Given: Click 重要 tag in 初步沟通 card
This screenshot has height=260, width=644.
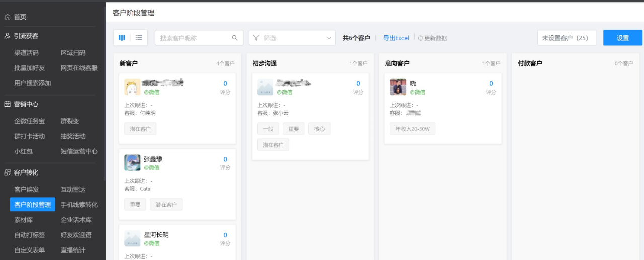Looking at the screenshot, I should [294, 129].
